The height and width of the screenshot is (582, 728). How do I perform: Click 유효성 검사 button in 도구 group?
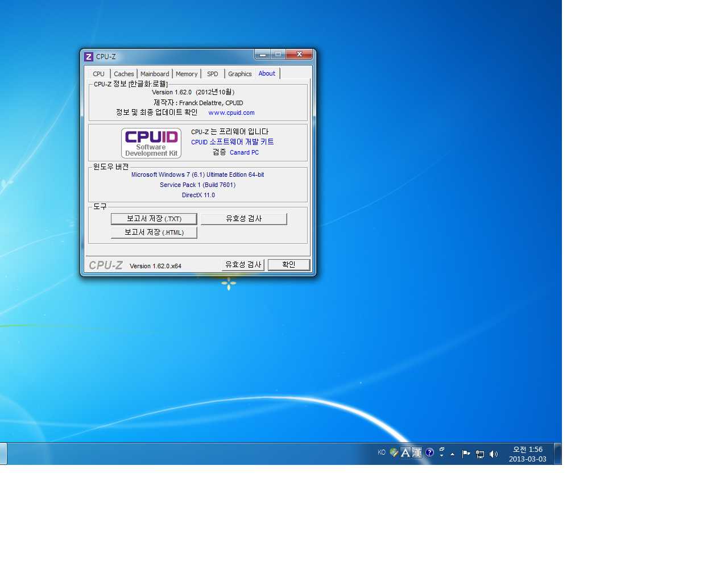click(244, 219)
